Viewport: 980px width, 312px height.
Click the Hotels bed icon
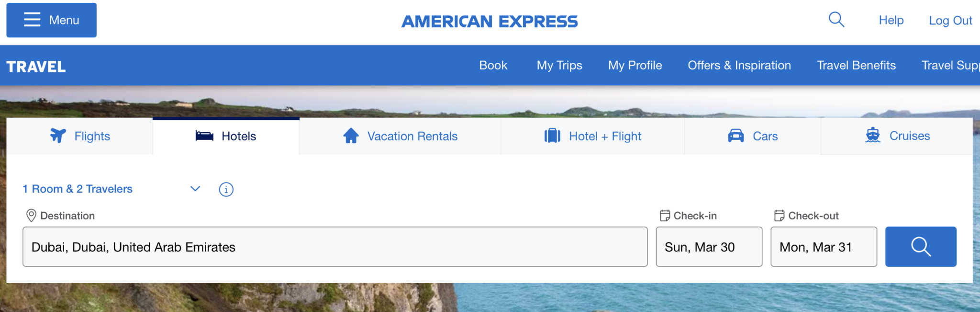tap(205, 136)
